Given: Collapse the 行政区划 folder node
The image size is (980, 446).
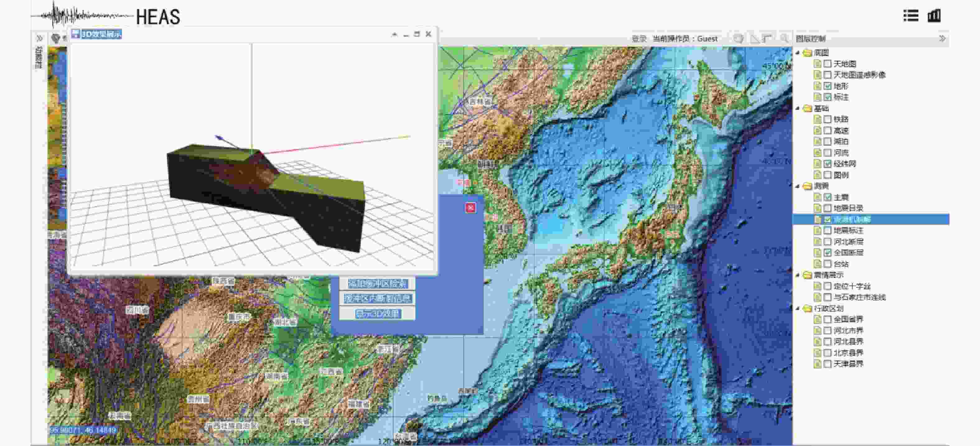Looking at the screenshot, I should (x=798, y=308).
